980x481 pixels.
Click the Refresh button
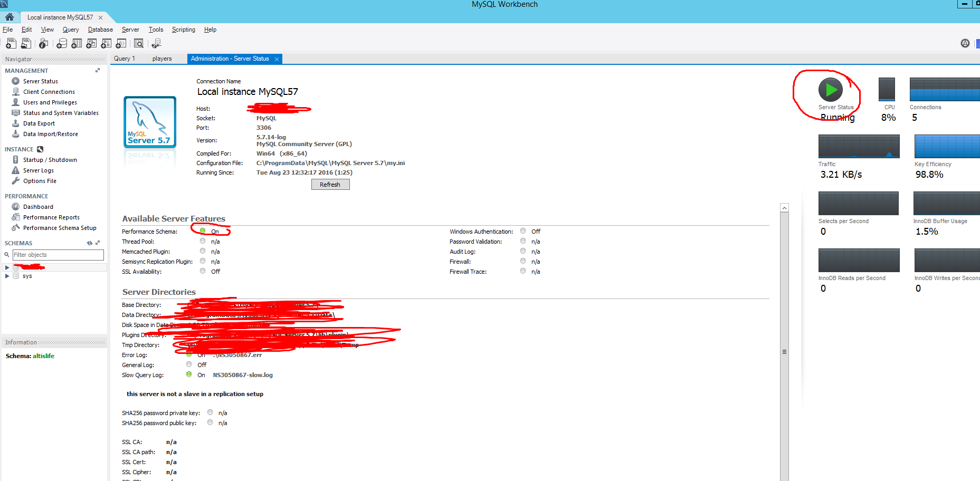330,185
